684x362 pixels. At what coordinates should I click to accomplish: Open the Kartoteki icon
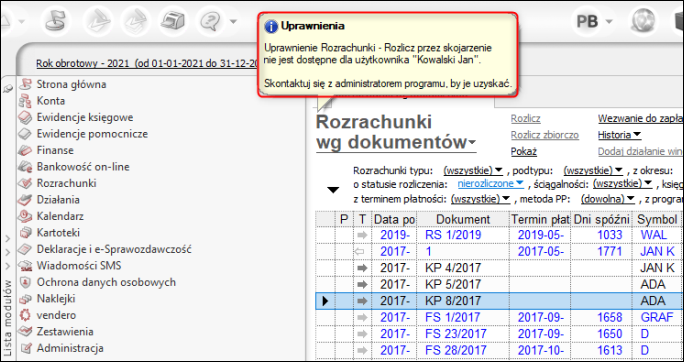coord(25,233)
